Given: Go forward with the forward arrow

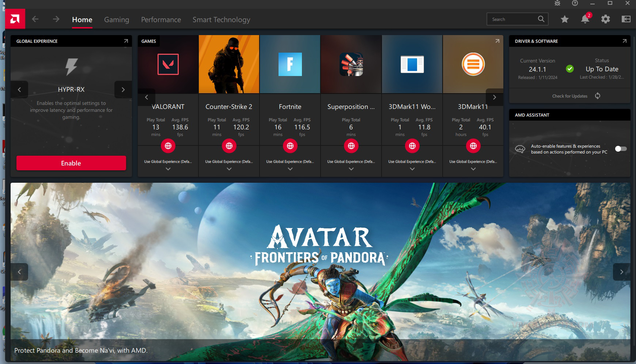Looking at the screenshot, I should (56, 19).
